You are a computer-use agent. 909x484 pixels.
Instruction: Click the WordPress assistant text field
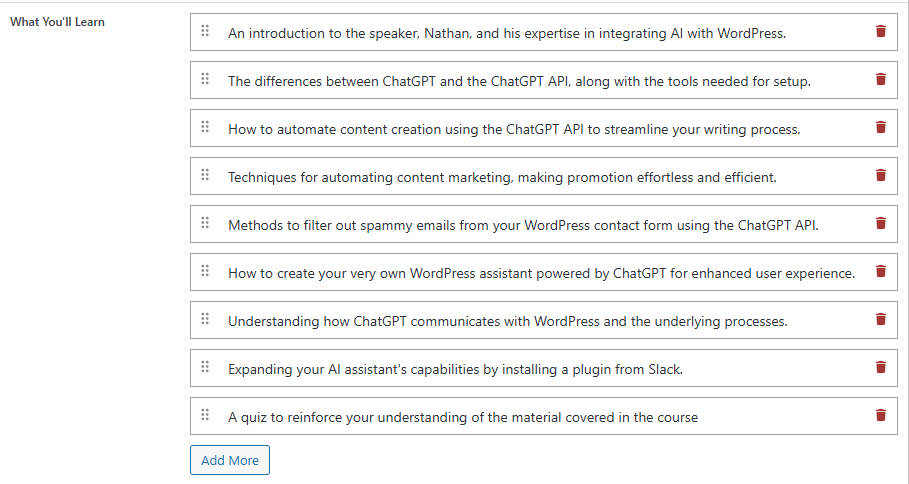[x=544, y=272]
